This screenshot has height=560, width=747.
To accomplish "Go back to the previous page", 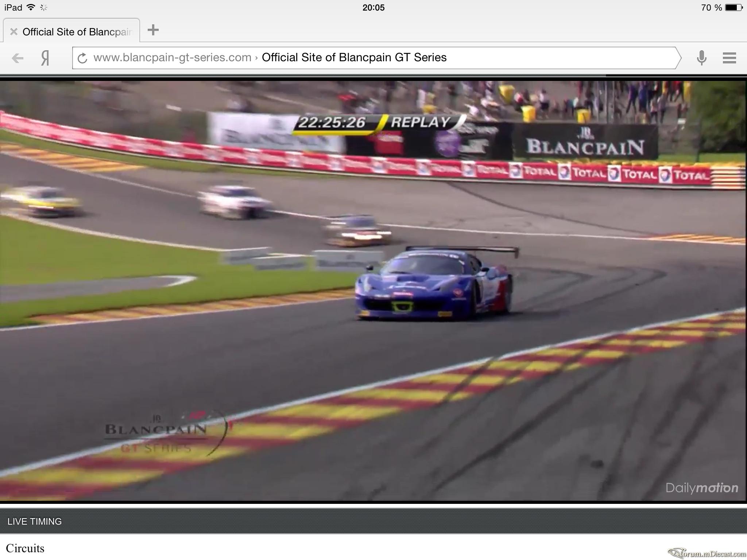I will coord(17,58).
